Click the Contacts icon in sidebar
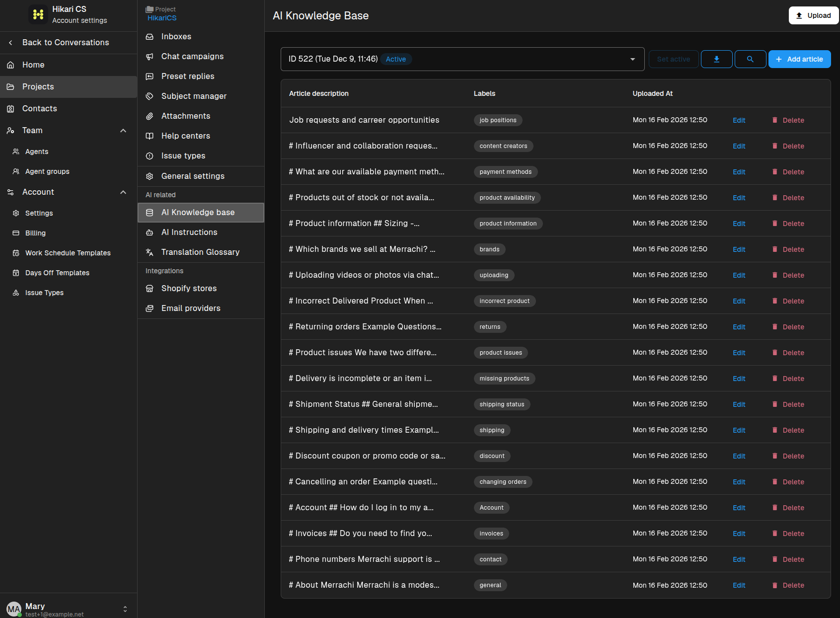The image size is (840, 618). tap(10, 109)
